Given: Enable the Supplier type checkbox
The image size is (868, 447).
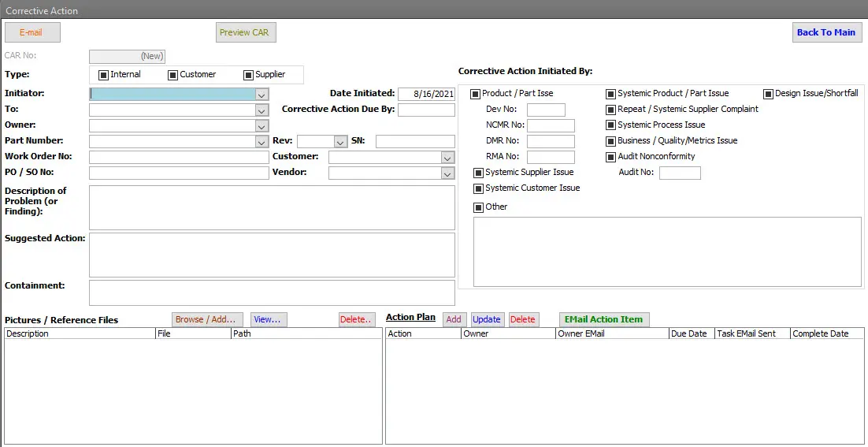Looking at the screenshot, I should coord(248,75).
